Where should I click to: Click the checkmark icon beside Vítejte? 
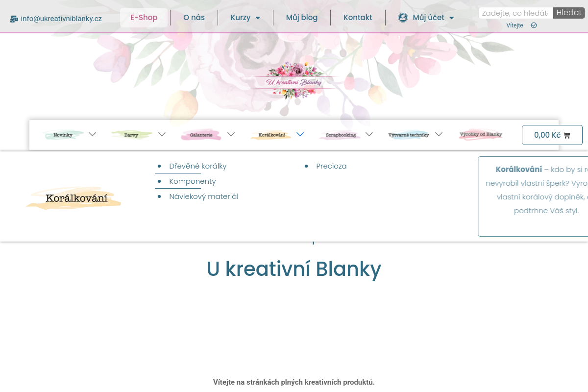pos(534,25)
